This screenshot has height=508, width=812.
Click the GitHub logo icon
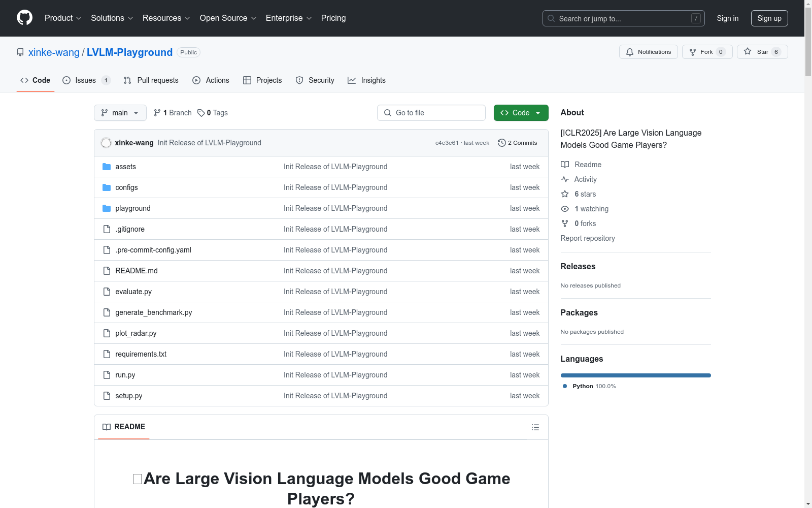[24, 18]
